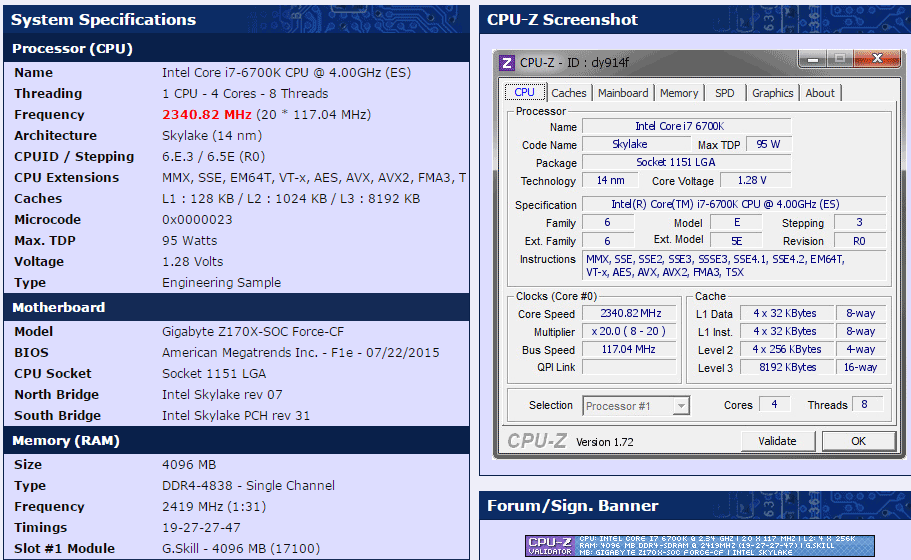The height and width of the screenshot is (560, 911).
Task: Click the CPU-Z logo icon in title bar
Action: 507,62
